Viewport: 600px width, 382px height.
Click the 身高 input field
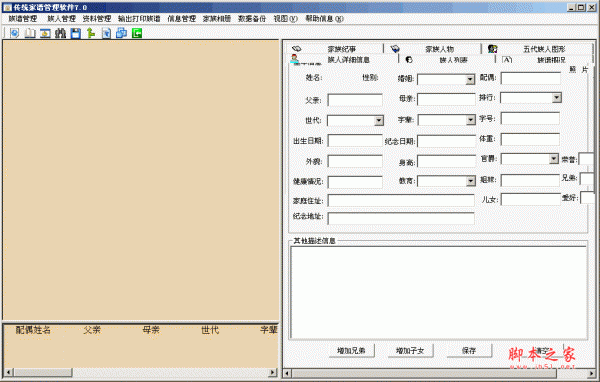pyautogui.click(x=446, y=161)
